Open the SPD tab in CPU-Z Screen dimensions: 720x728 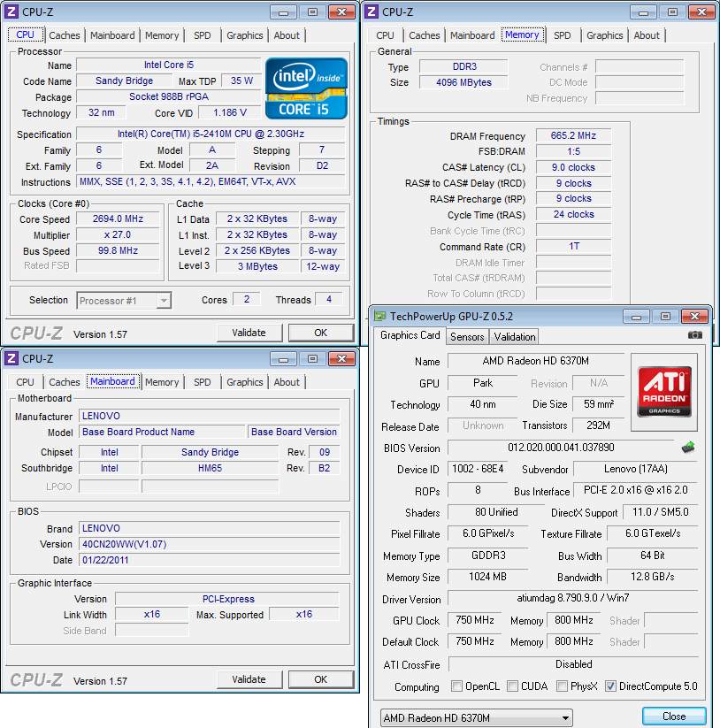[x=203, y=35]
